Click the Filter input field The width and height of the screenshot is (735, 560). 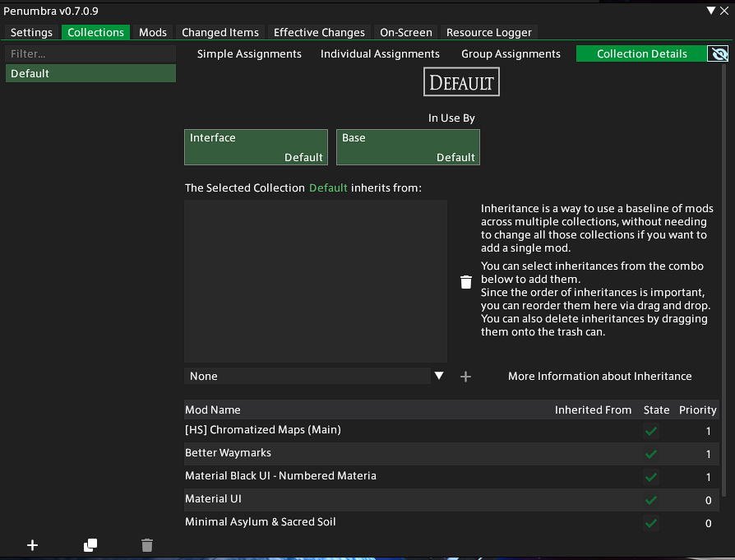pos(90,53)
